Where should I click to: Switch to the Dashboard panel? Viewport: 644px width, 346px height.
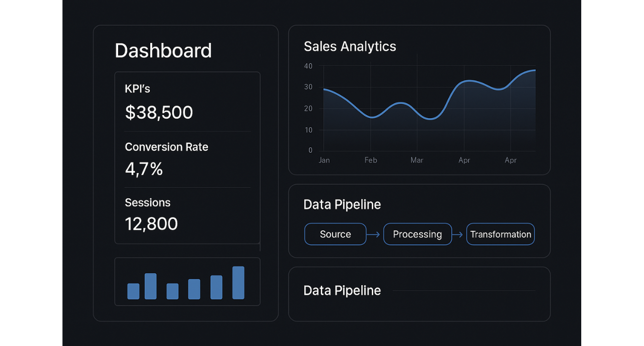(163, 50)
